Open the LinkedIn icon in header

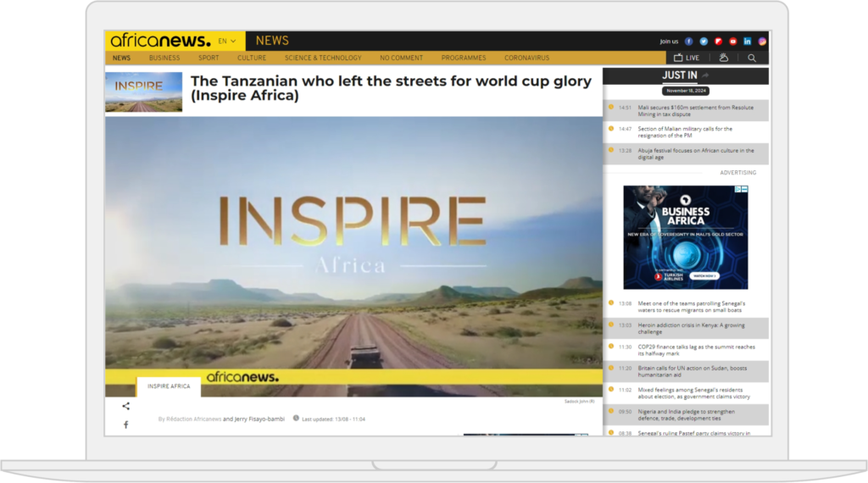748,42
